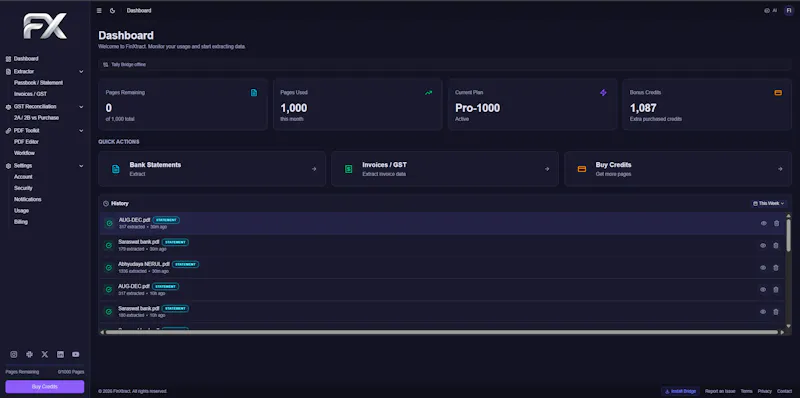
Task: Open Workflow in PDF Toolkit
Action: (x=24, y=153)
